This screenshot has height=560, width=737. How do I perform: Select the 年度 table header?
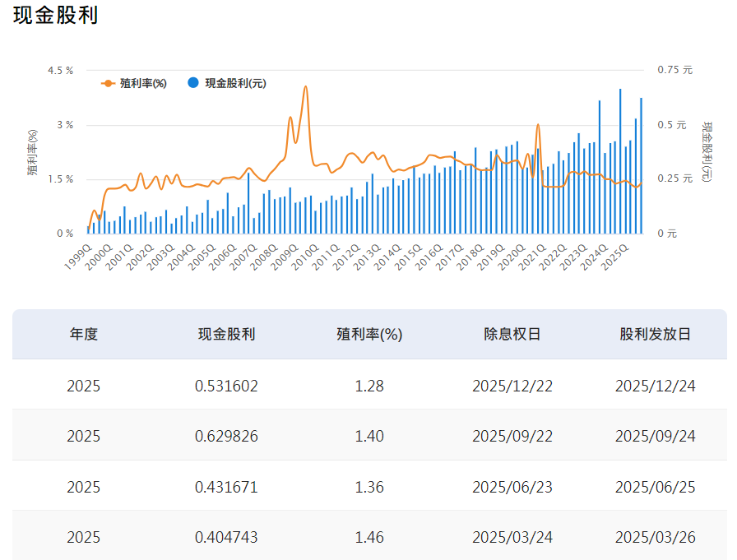coord(85,333)
